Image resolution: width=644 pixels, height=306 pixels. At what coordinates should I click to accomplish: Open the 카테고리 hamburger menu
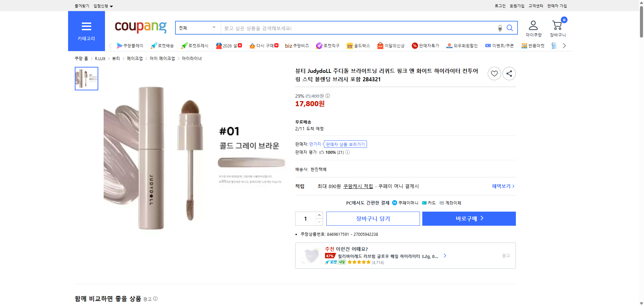point(86,27)
